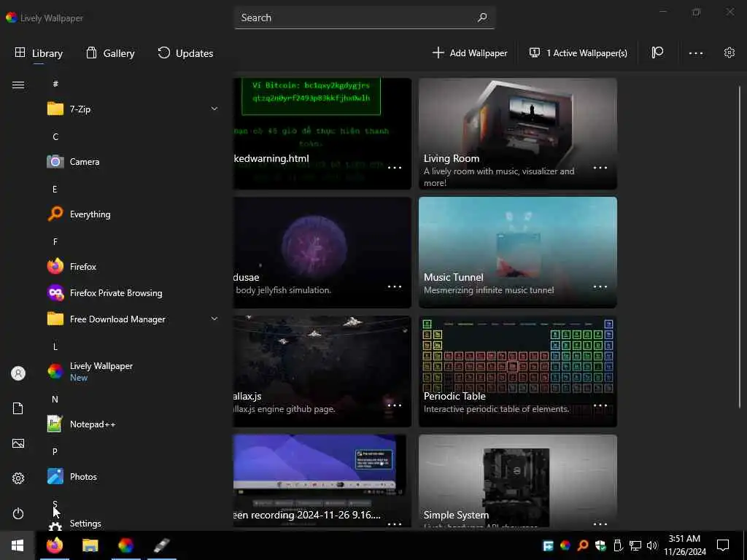Open options menu for Music Tunnel
The image size is (747, 560).
point(600,287)
